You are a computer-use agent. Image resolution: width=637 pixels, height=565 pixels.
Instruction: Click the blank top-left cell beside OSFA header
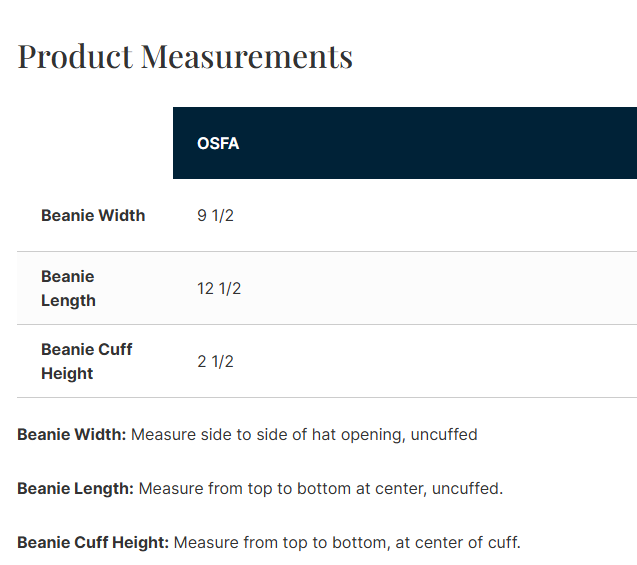pos(95,143)
